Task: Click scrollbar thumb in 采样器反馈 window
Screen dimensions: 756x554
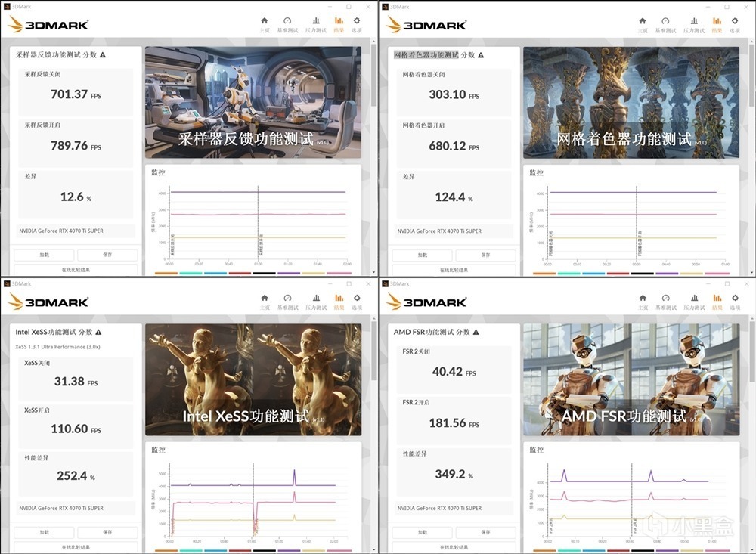Action: (x=374, y=76)
